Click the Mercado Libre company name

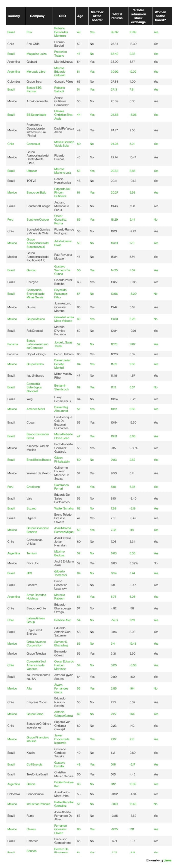point(36,71)
